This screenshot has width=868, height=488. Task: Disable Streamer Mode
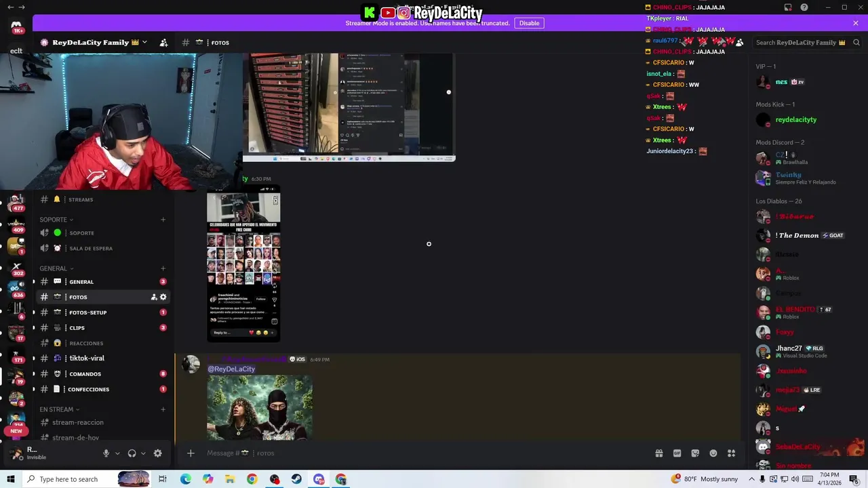(529, 23)
